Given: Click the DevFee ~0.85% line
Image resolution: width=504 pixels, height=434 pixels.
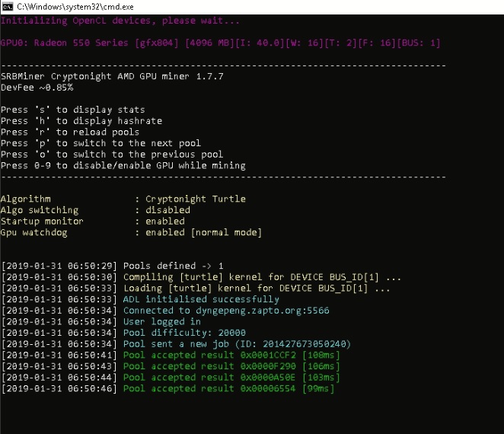Looking at the screenshot, I should [37, 88].
